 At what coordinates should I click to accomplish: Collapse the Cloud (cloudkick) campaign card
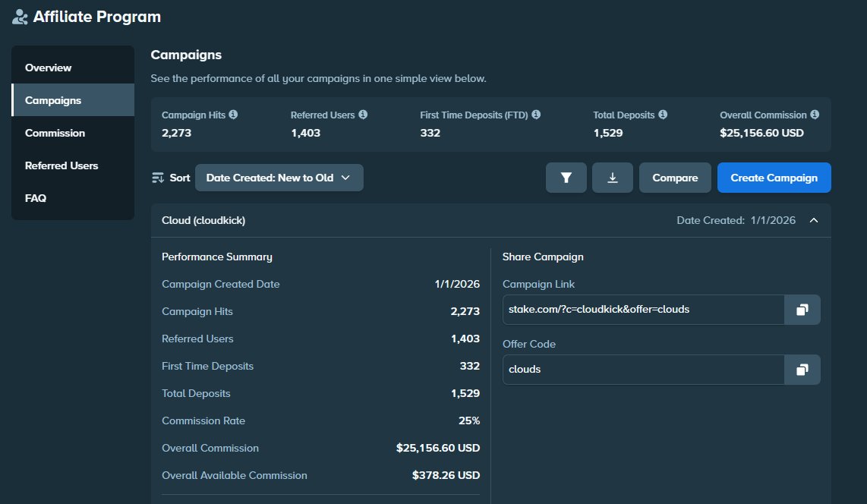[x=814, y=220]
